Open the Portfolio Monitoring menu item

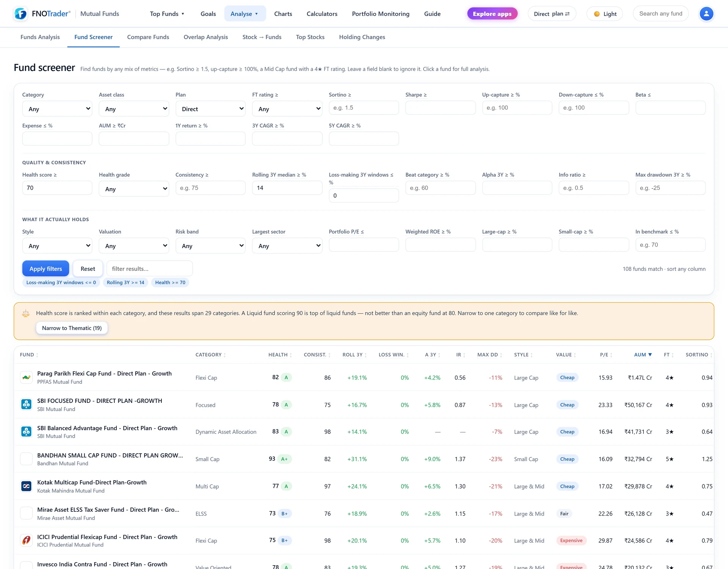(x=381, y=14)
